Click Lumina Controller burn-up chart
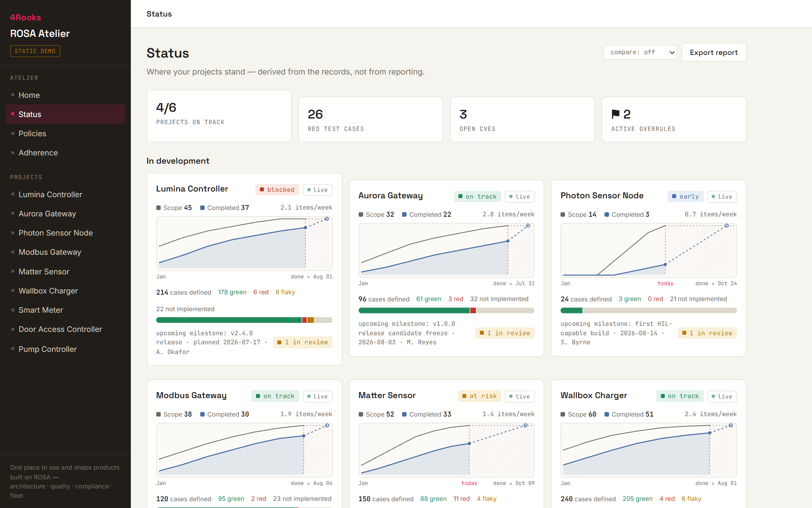Screen dimensions: 812x508 coord(244,243)
